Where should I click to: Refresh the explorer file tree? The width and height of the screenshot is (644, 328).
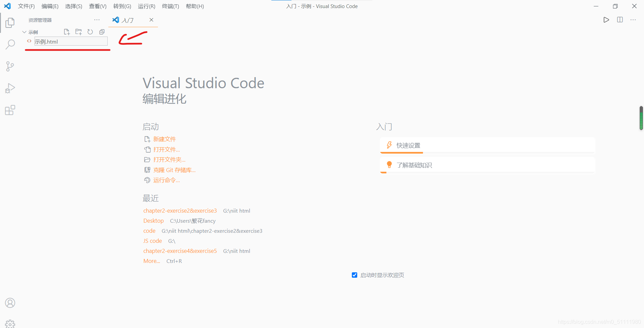coord(90,32)
